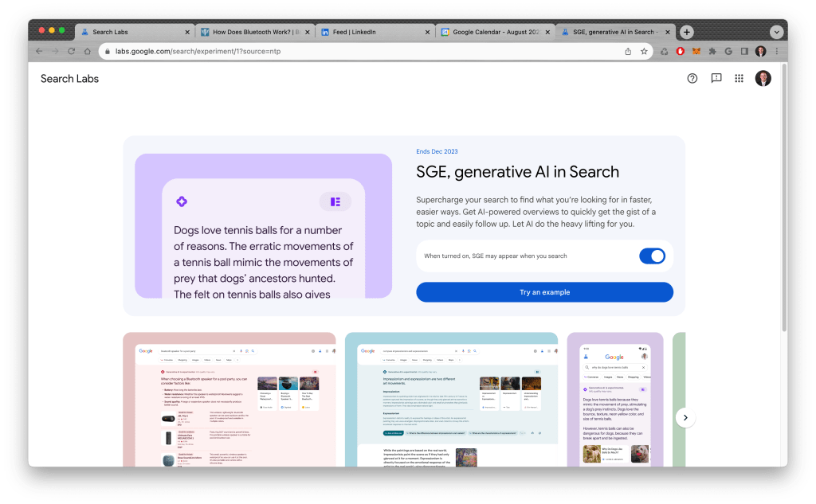
Task: Go to the browser home page
Action: 88,51
